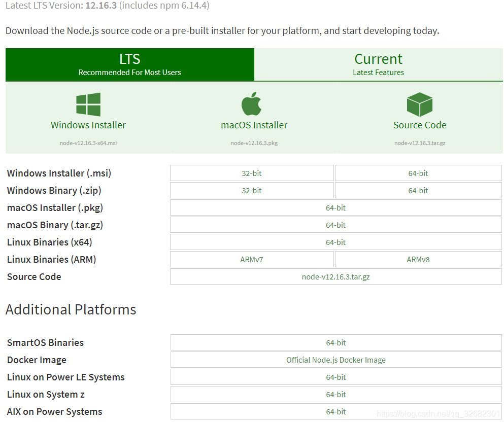Image resolution: width=504 pixels, height=423 pixels.
Task: Click node-v12.16.3-x64.msi filename
Action: (88, 143)
